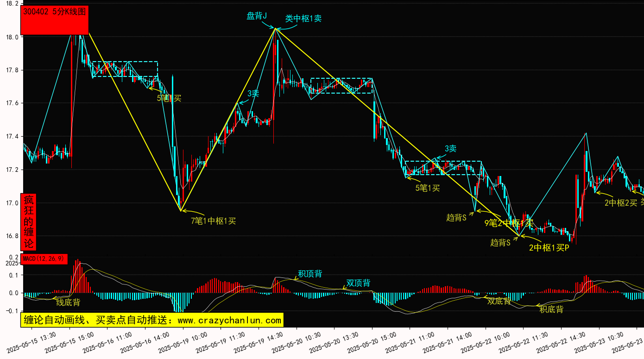644x359 pixels.
Task: Select the 7笔1中枢1买 buy signal label
Action: click(214, 221)
